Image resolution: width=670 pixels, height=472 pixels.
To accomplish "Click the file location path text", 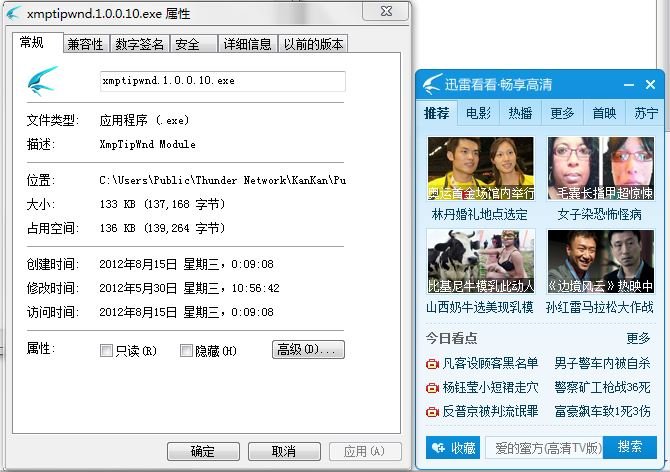I will coord(223,180).
